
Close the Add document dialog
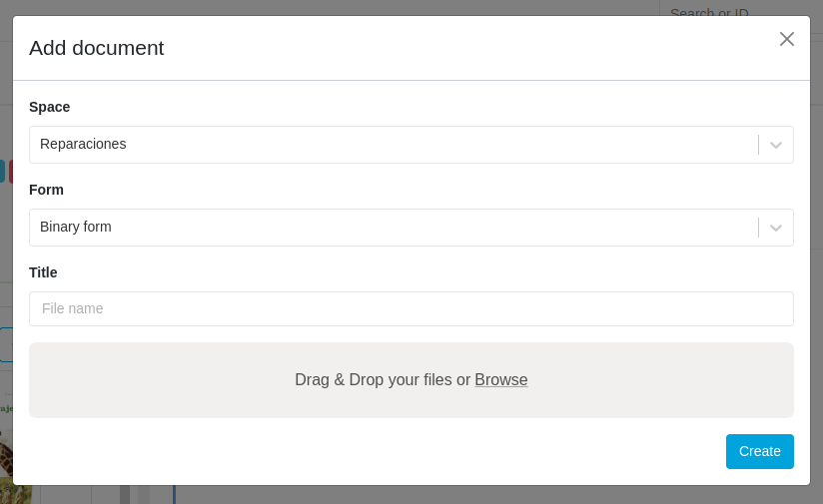click(787, 39)
